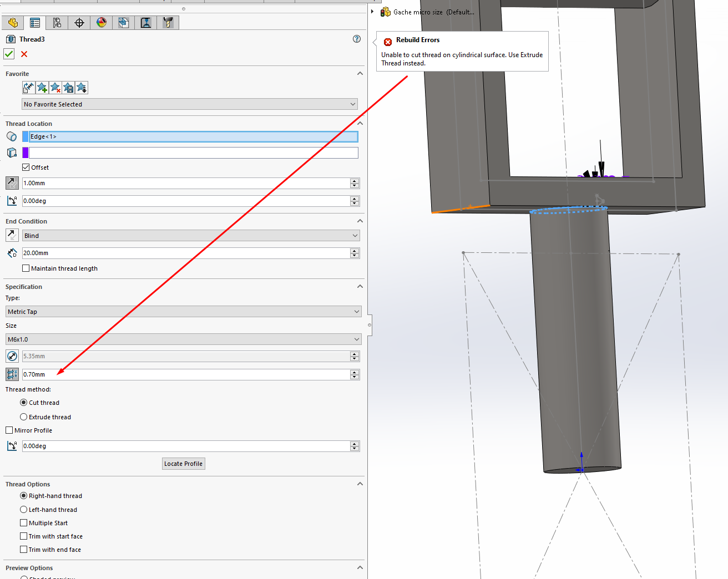Enable Trim with start face
Image resolution: width=728 pixels, height=579 pixels.
coord(23,536)
